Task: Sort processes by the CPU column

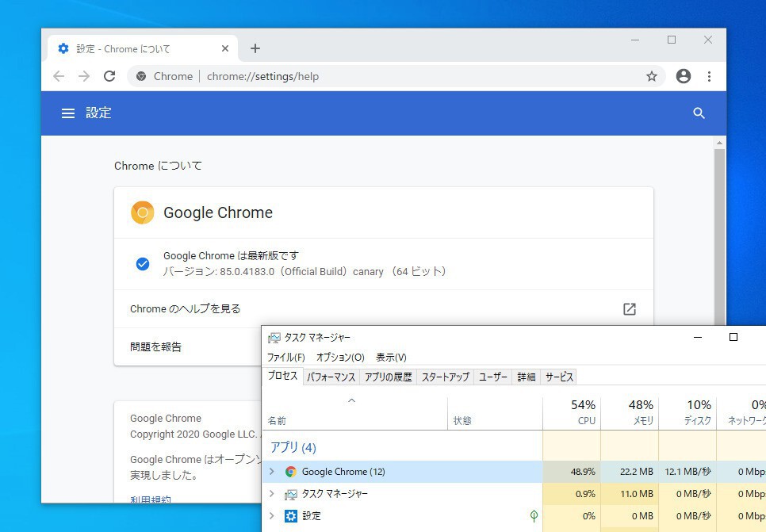Action: coord(572,413)
